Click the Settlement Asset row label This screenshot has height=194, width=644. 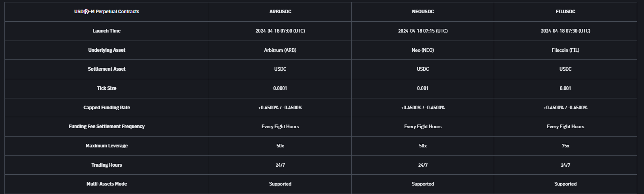[107, 69]
